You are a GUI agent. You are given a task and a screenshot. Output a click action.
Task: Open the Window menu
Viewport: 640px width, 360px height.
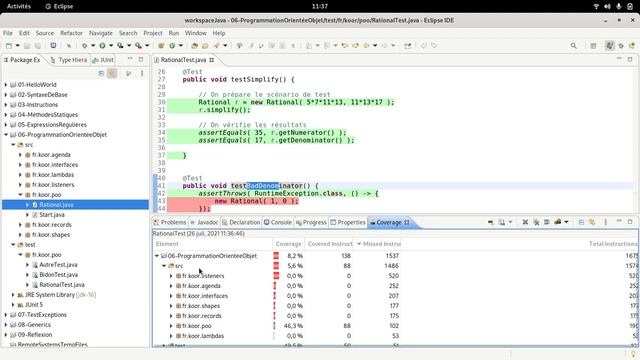pyautogui.click(x=196, y=33)
